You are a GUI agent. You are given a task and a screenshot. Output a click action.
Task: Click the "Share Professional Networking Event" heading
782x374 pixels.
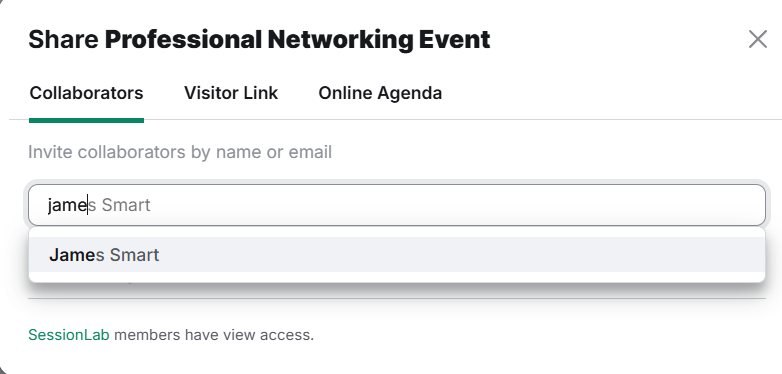[x=259, y=39]
